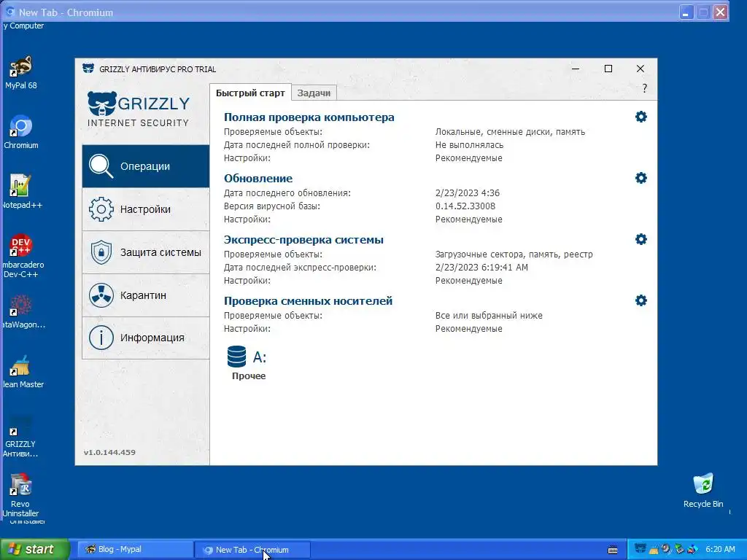Click virus base version 0.14.52.33008
Screen dimensions: 747x560
click(x=465, y=206)
